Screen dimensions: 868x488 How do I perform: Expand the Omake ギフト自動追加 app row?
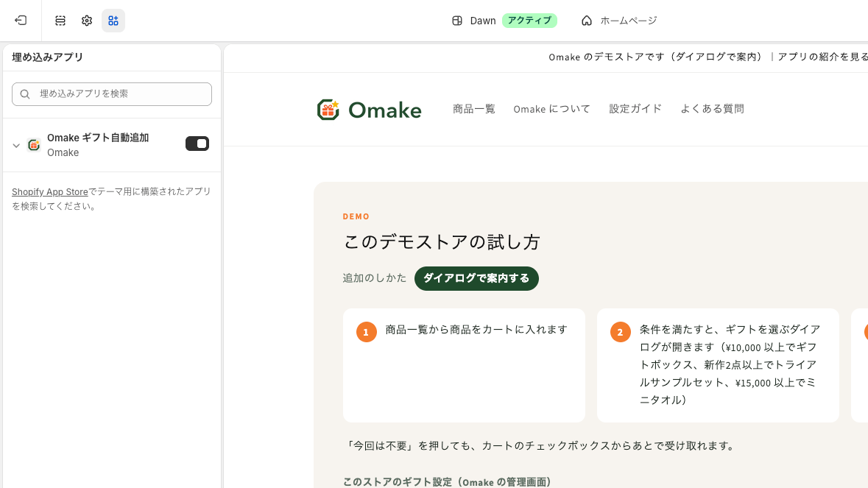16,146
